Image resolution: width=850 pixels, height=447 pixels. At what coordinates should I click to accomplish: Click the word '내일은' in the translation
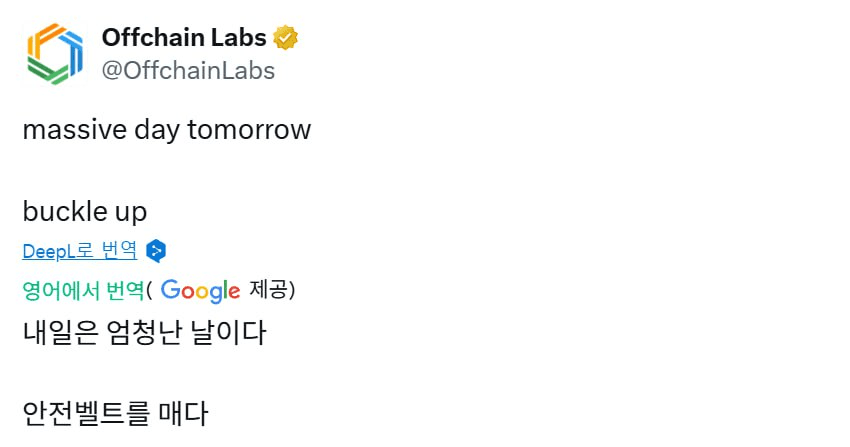pos(60,333)
